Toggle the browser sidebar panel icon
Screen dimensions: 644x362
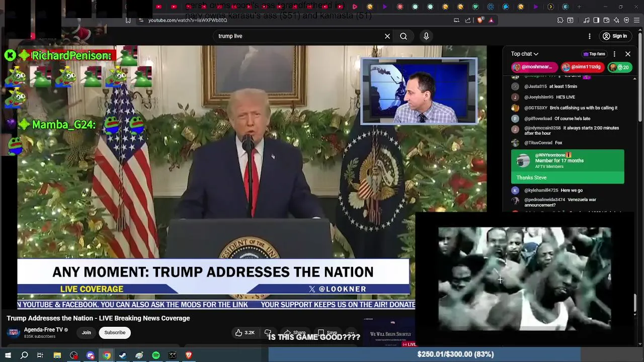tap(596, 20)
